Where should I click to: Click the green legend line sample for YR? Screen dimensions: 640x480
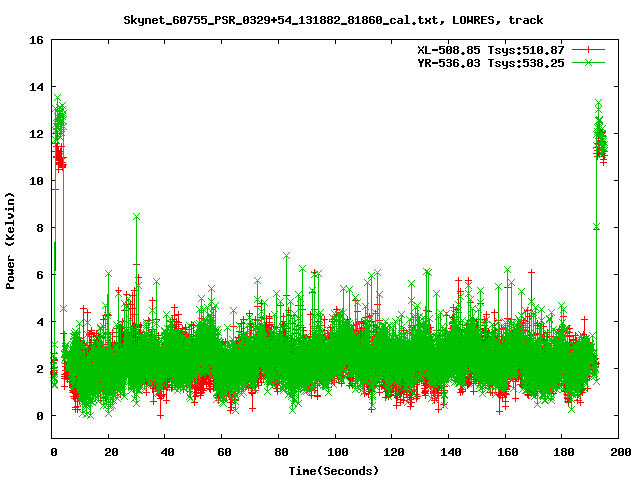588,62
